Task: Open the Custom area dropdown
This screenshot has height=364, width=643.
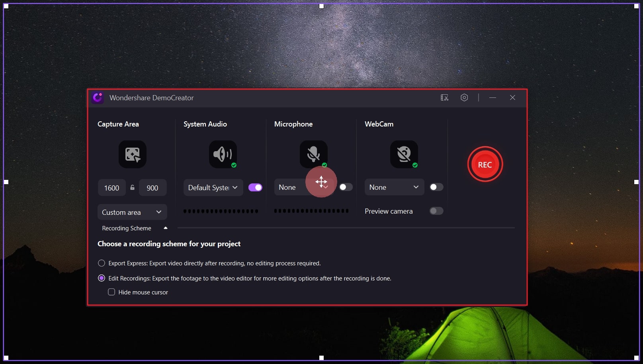Action: (132, 212)
